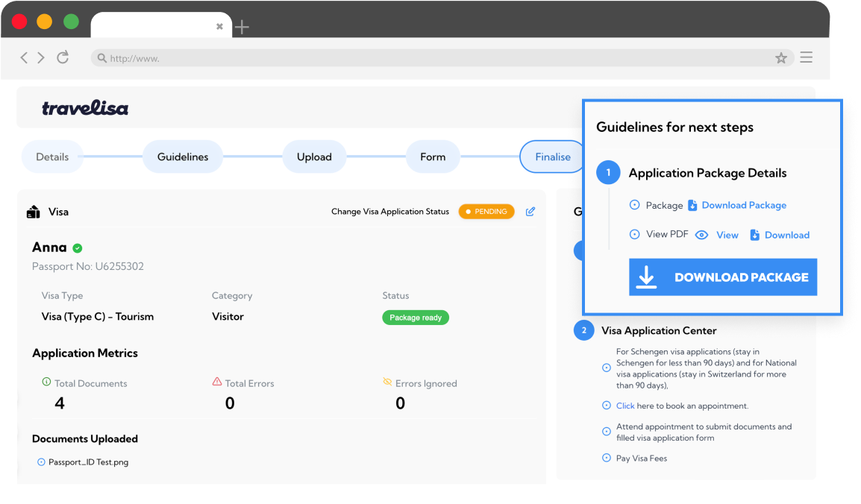This screenshot has height=504, width=861.
Task: Click the eye icon beside View PDF
Action: pos(701,235)
